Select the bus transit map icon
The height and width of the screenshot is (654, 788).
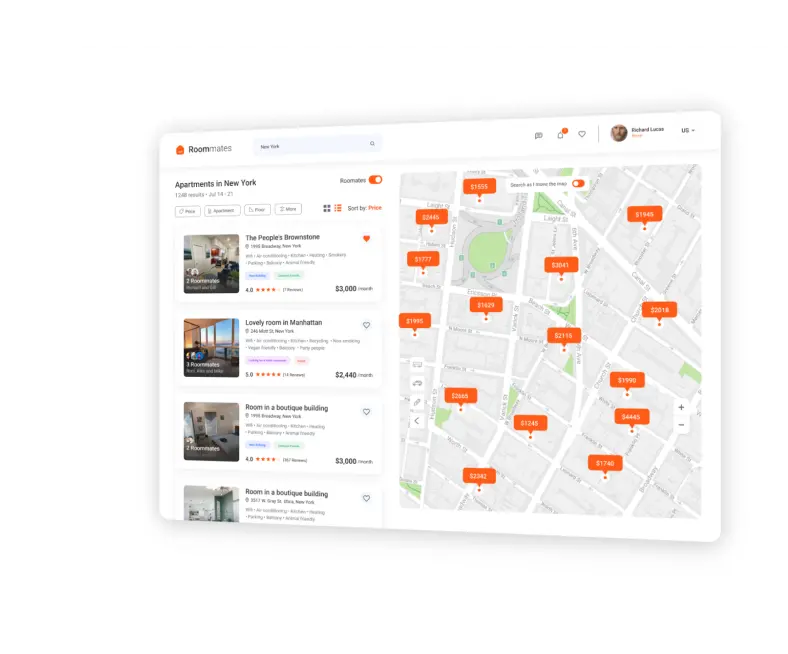tap(417, 364)
